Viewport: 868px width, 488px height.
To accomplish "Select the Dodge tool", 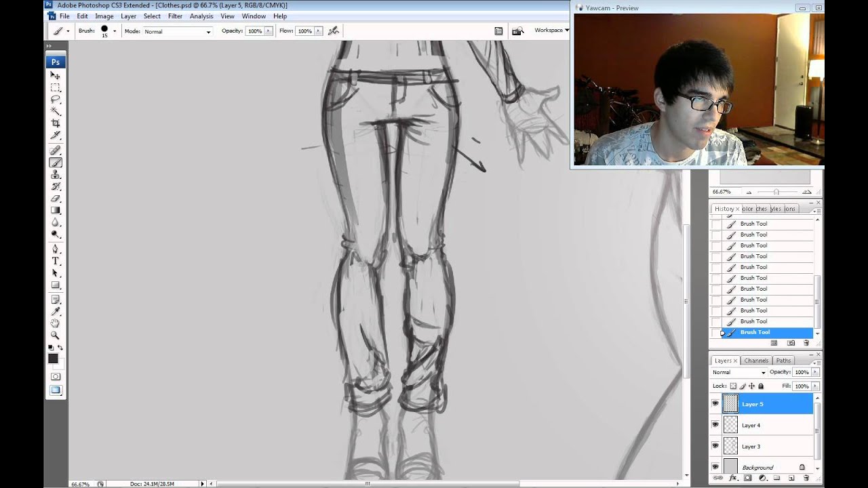I will (x=56, y=235).
